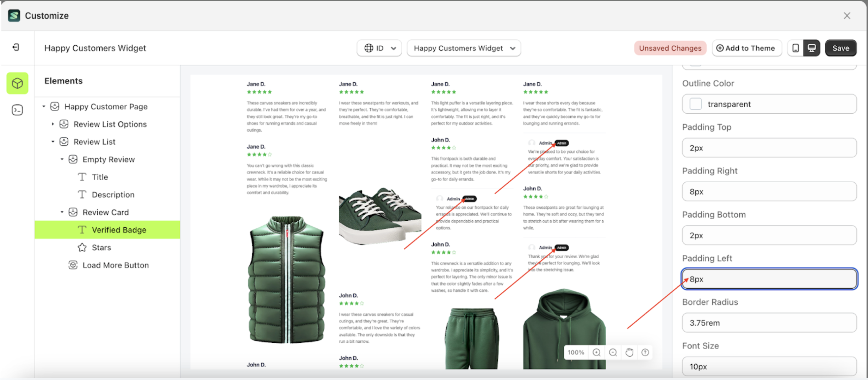Open the Elements panel cube icon
The image size is (868, 380).
click(17, 83)
